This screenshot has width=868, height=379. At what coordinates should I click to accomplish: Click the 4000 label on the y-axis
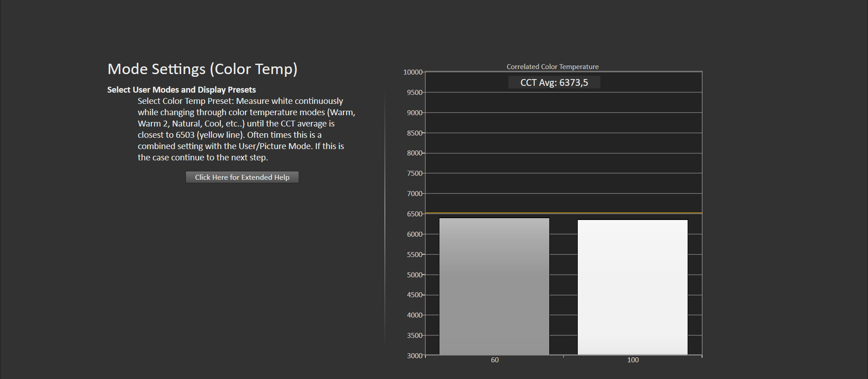[x=414, y=315]
